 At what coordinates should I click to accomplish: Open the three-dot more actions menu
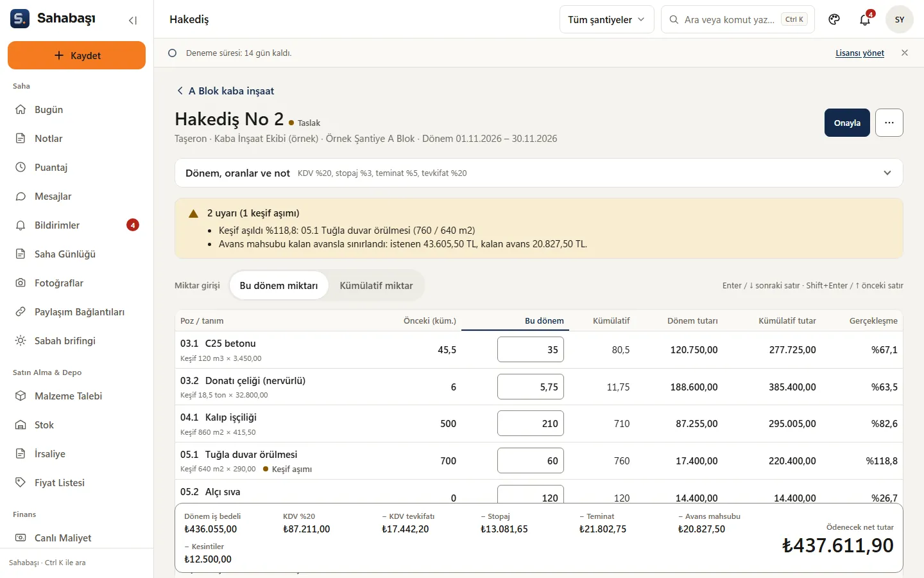(889, 123)
